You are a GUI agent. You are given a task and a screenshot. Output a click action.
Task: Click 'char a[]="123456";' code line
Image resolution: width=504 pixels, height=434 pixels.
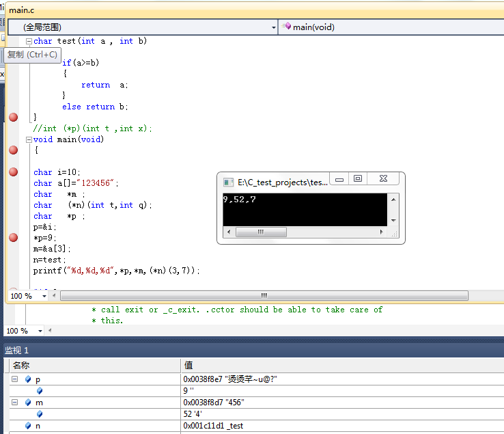76,183
